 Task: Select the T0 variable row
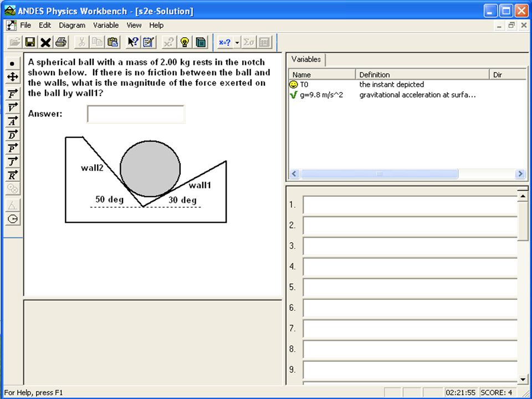coord(407,84)
